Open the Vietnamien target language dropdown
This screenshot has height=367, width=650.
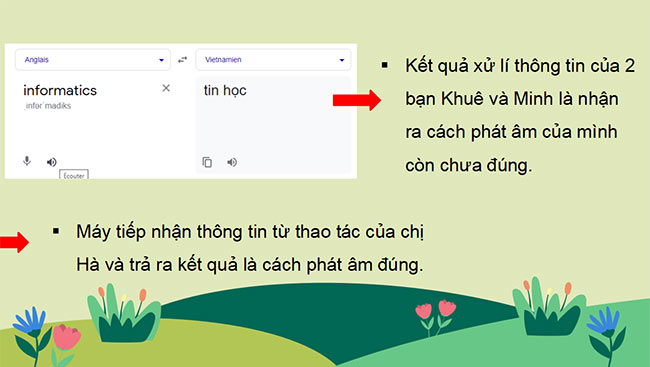click(273, 60)
